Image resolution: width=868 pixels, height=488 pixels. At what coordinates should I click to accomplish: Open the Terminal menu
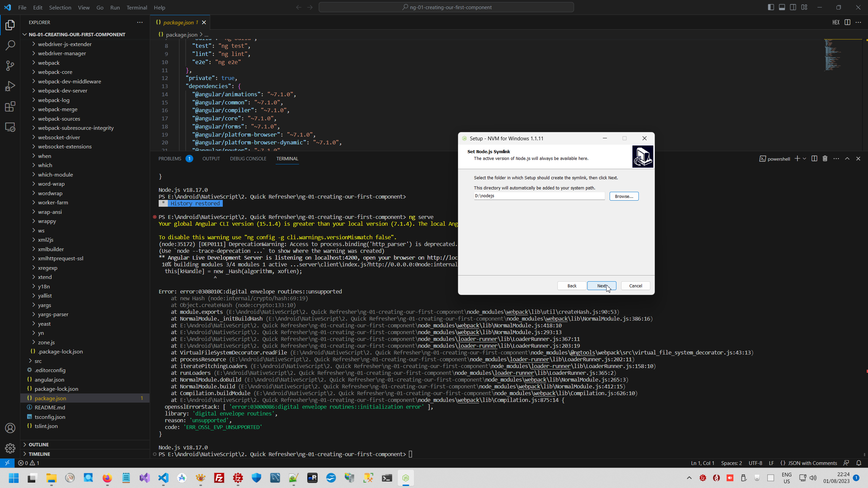click(x=137, y=7)
